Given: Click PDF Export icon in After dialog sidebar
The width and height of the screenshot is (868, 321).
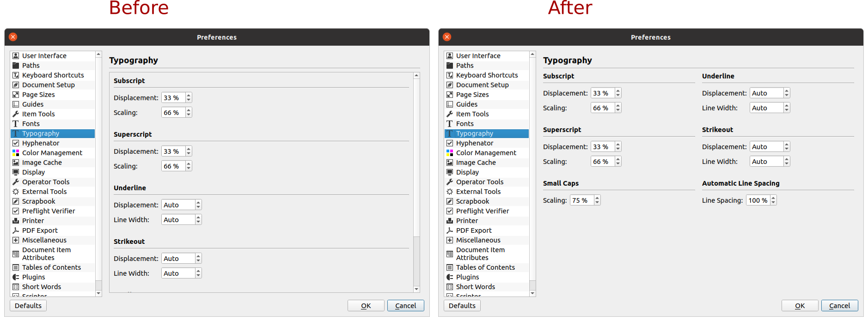Looking at the screenshot, I should coord(450,230).
